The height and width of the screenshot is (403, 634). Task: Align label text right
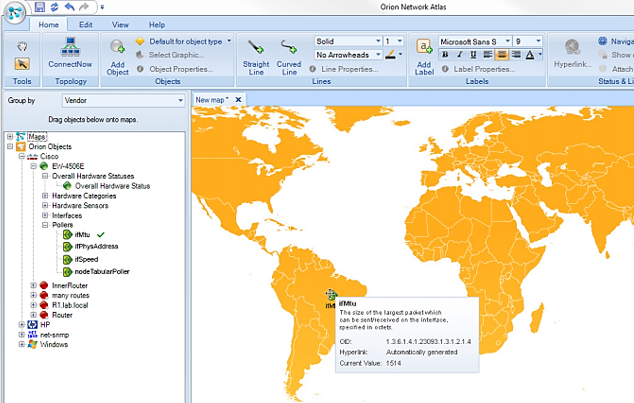coord(516,55)
